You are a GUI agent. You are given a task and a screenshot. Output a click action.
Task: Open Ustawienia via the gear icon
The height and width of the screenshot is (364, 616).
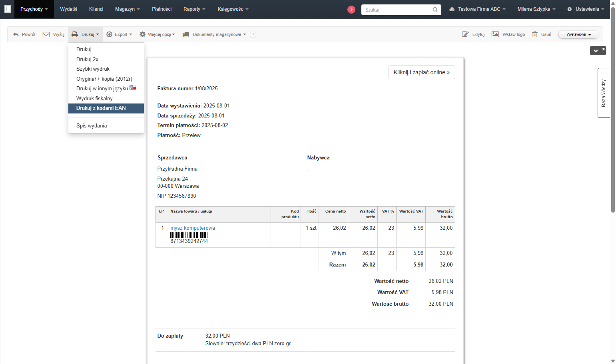point(570,9)
